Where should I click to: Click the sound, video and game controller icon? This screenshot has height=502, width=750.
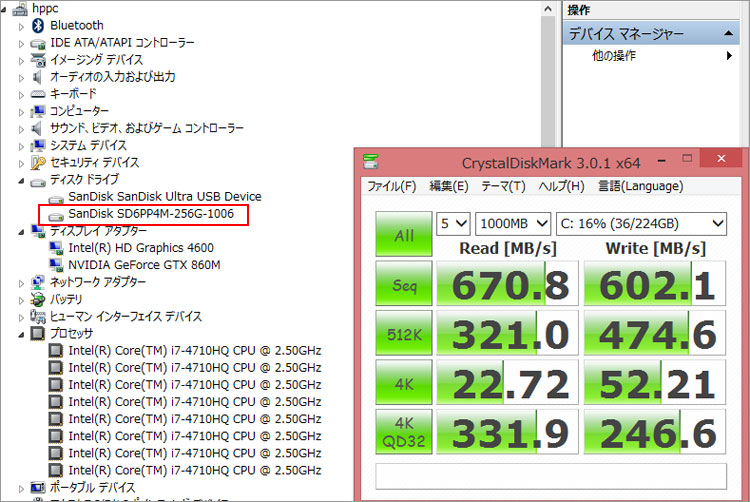point(37,128)
